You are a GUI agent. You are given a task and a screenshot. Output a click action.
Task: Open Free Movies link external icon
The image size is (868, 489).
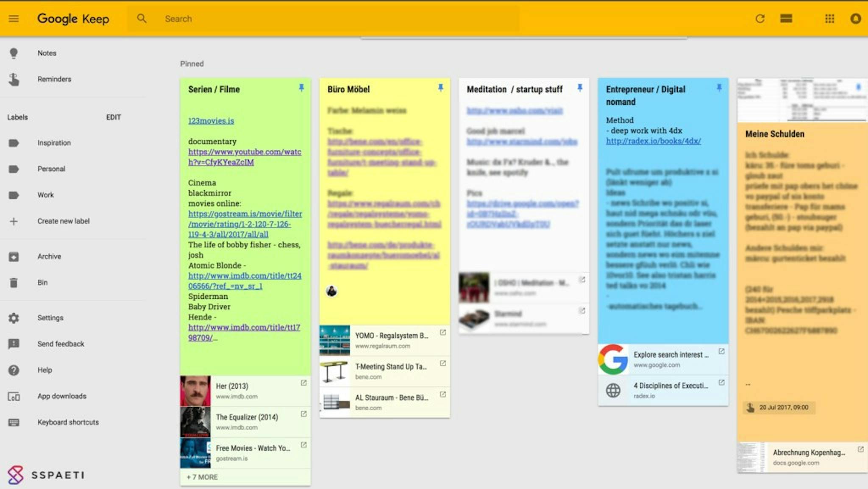[303, 445]
